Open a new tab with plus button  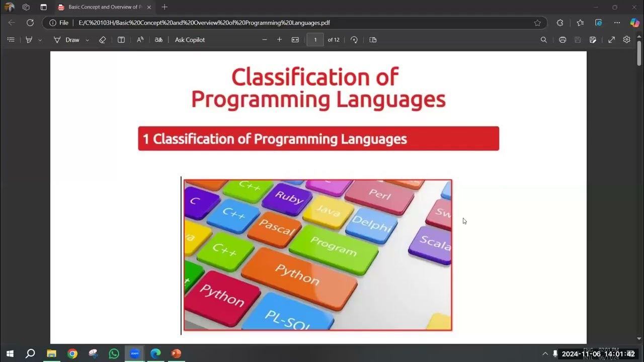(x=164, y=7)
